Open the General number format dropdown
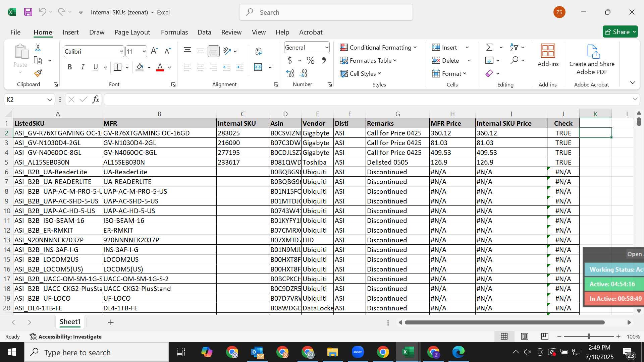This screenshot has width=644, height=362. click(x=326, y=48)
